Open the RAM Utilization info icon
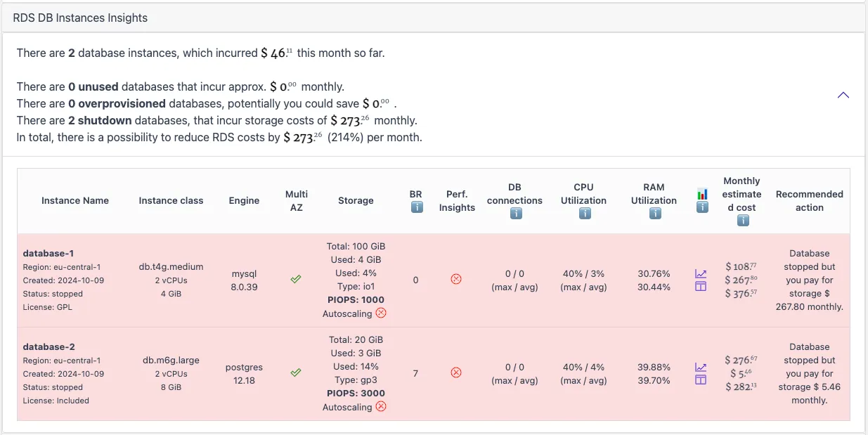The height and width of the screenshot is (435, 868). coord(654,214)
